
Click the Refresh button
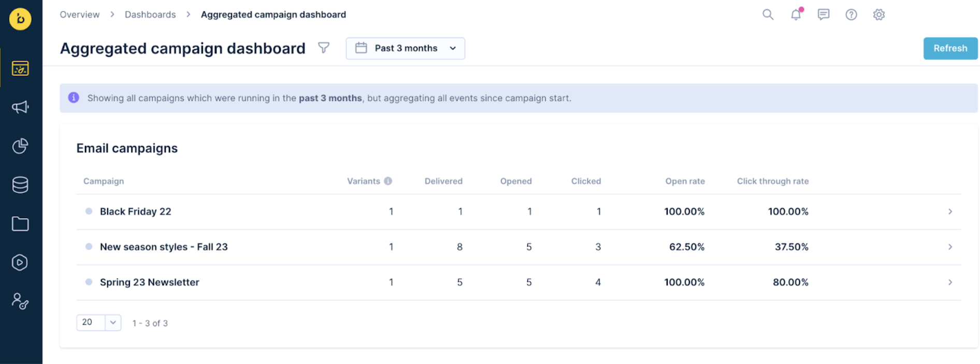[950, 48]
